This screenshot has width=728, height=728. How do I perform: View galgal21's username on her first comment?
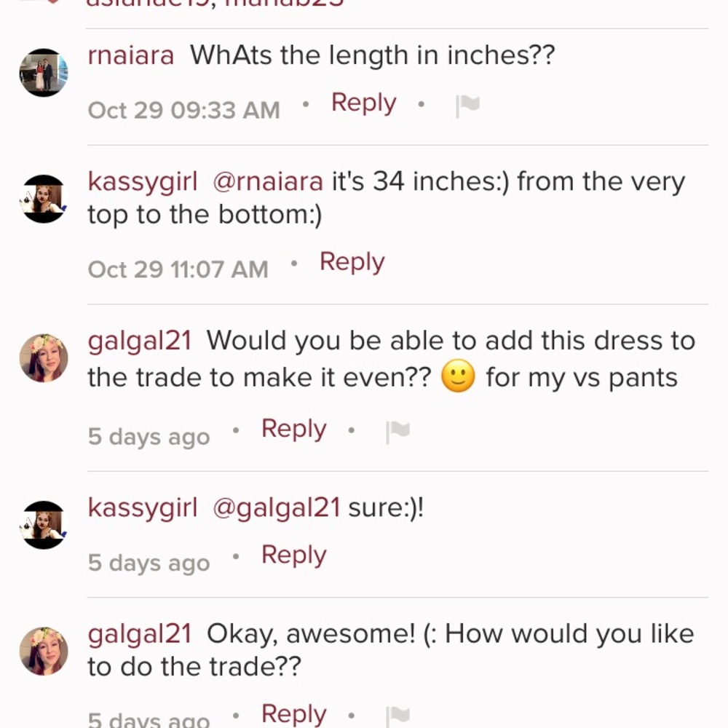pos(138,340)
